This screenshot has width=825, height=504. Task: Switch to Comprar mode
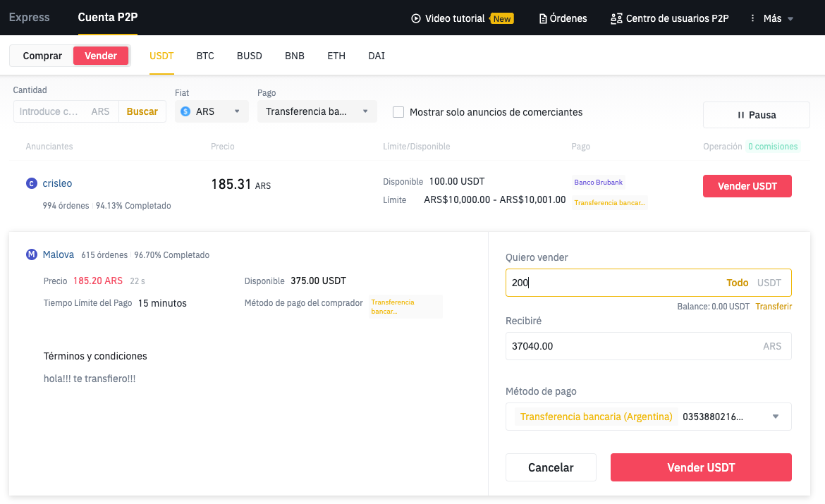click(42, 56)
